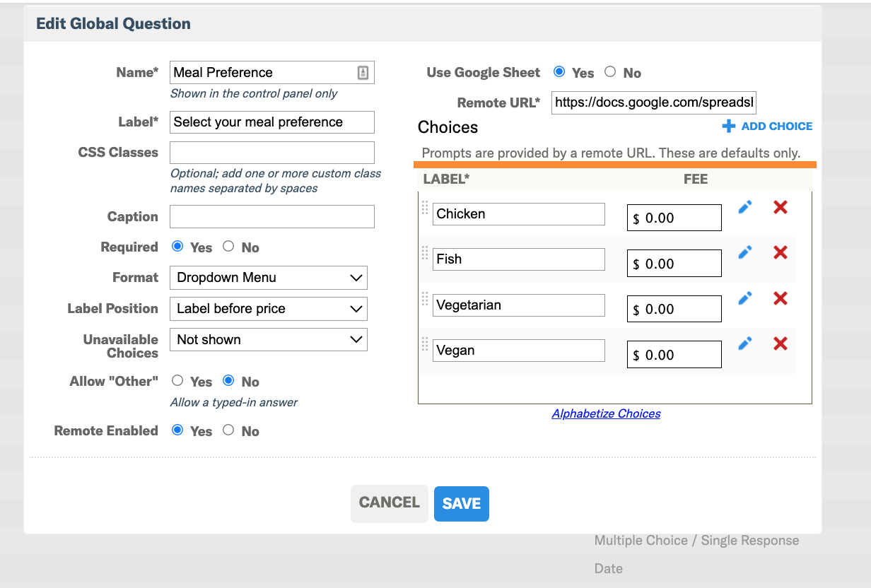
Task: Click the Fish label field
Action: (519, 259)
